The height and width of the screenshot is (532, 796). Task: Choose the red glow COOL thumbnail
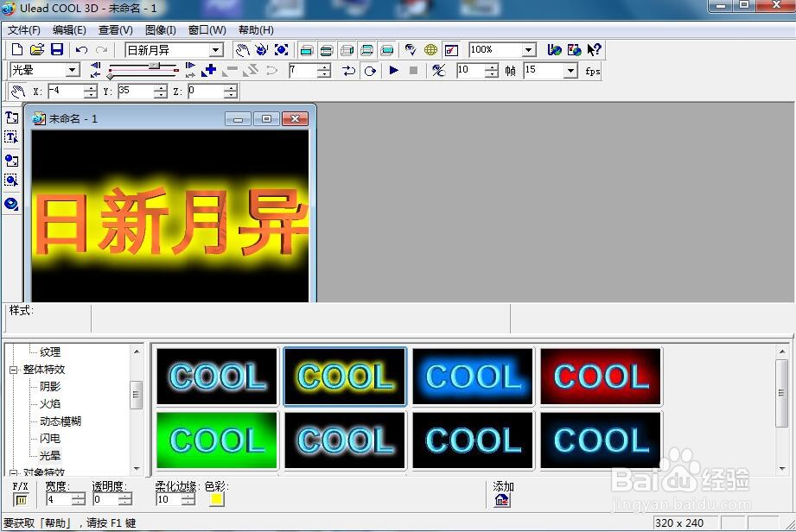[x=601, y=377]
